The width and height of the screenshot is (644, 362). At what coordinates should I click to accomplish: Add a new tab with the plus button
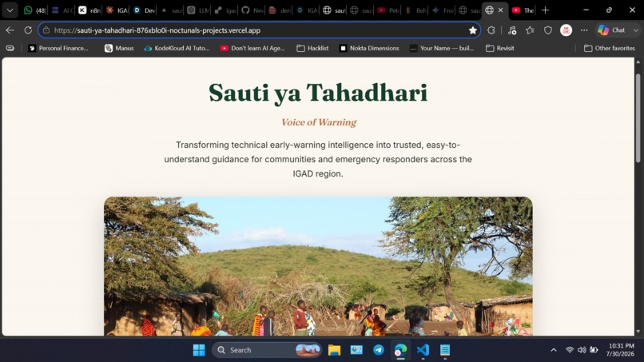tap(545, 10)
